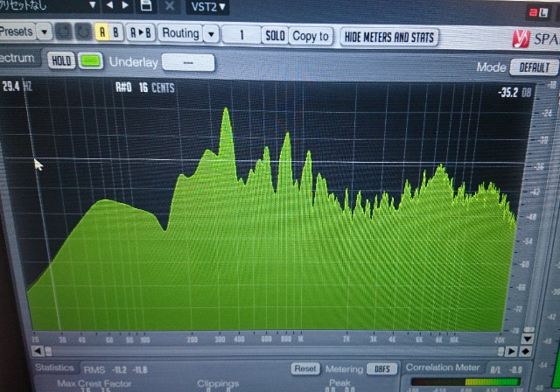Toggle the SOLO button

pos(275,35)
